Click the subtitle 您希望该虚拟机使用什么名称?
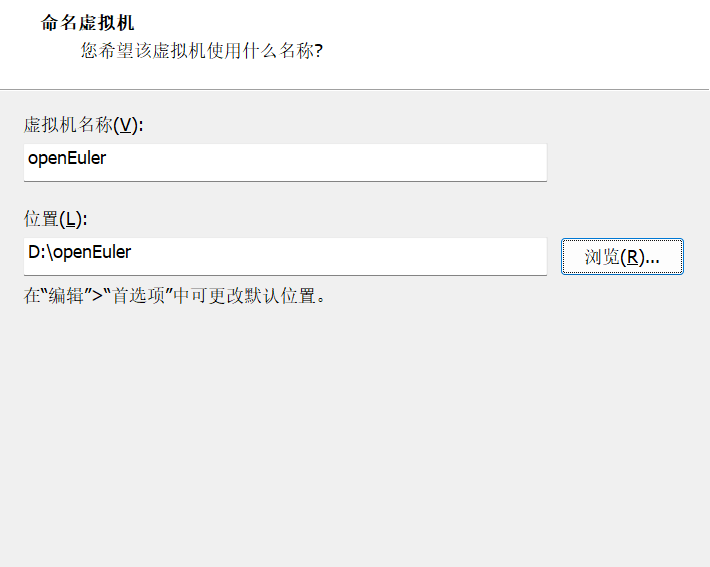710x567 pixels. tap(201, 50)
